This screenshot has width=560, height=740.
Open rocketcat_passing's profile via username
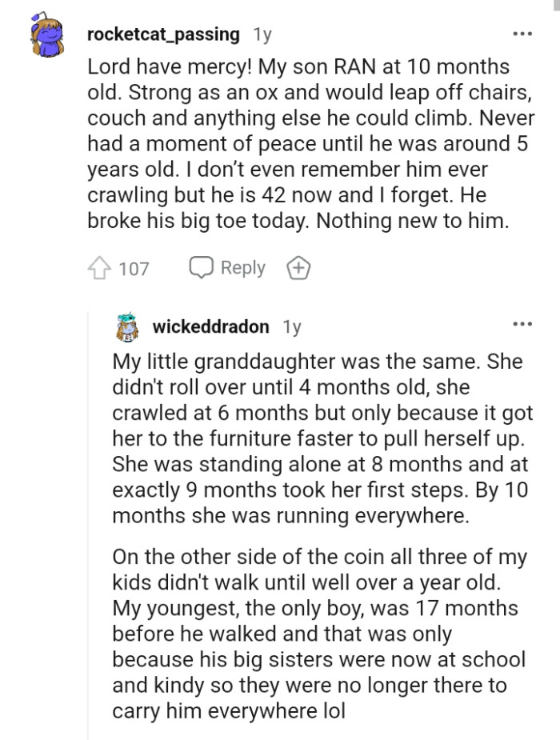(163, 34)
